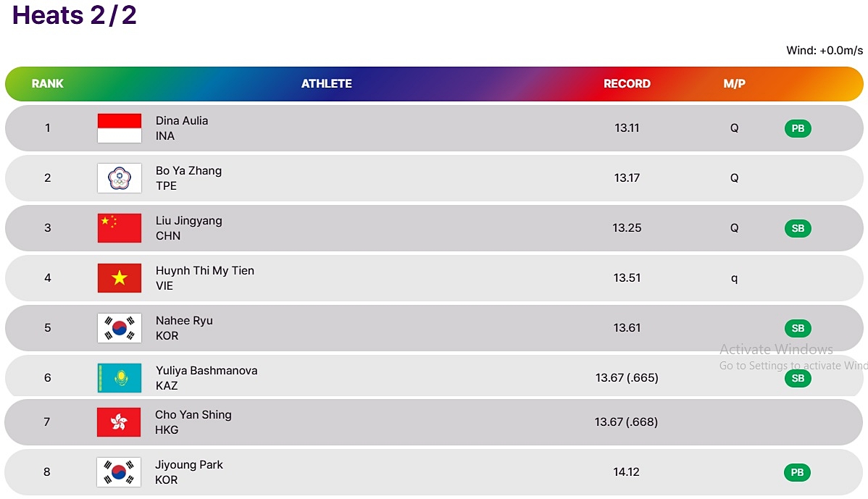Click the RANK column header
The image size is (868, 499).
[48, 83]
